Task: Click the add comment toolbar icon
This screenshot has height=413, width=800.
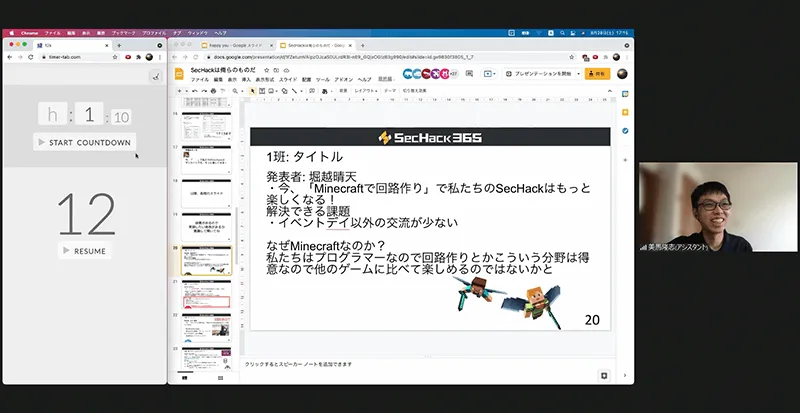Action: [x=312, y=91]
